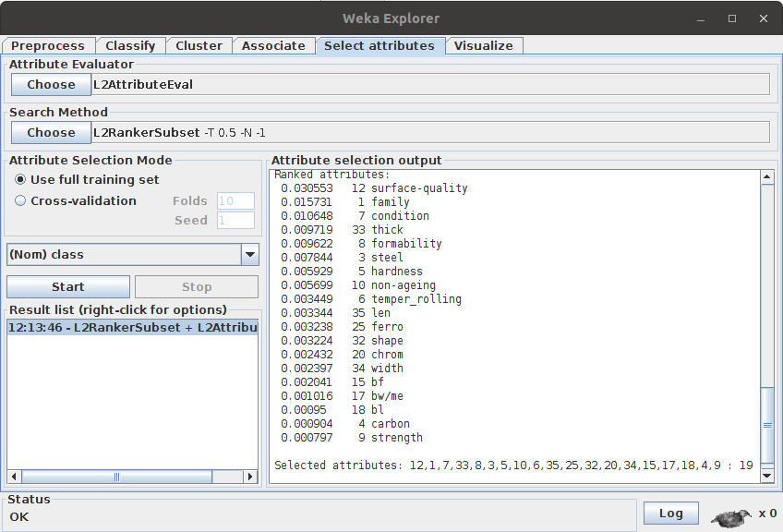Screen dimensions: 783x532
Task: Click the Ranked attributes heading
Action: pos(332,175)
